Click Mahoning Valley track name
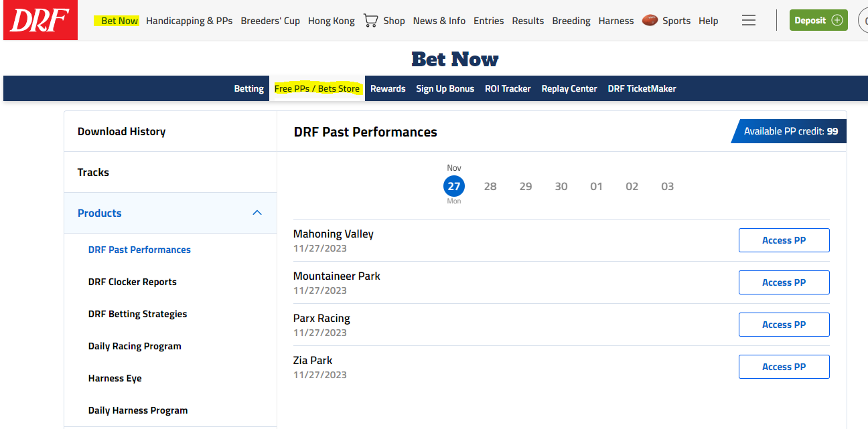The height and width of the screenshot is (429, 868). coord(334,234)
